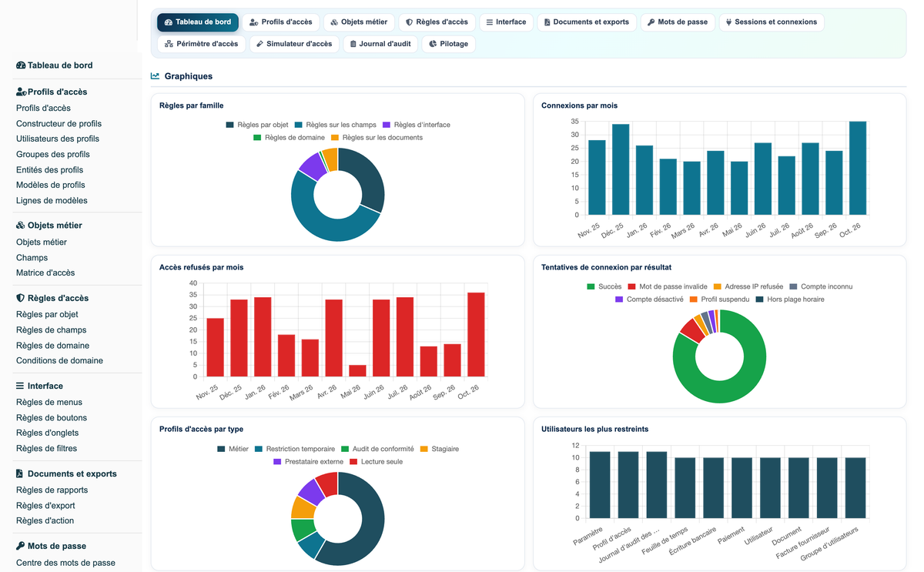924x572 pixels.
Task: Go to Utilisateurs des profils
Action: [x=58, y=139]
